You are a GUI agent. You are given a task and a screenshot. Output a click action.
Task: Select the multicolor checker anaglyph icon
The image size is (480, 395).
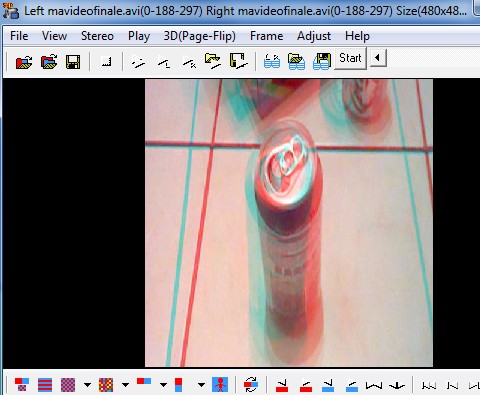106,385
